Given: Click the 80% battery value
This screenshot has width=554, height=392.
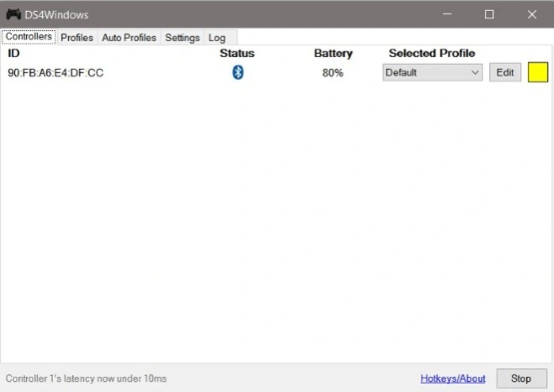Looking at the screenshot, I should [332, 73].
